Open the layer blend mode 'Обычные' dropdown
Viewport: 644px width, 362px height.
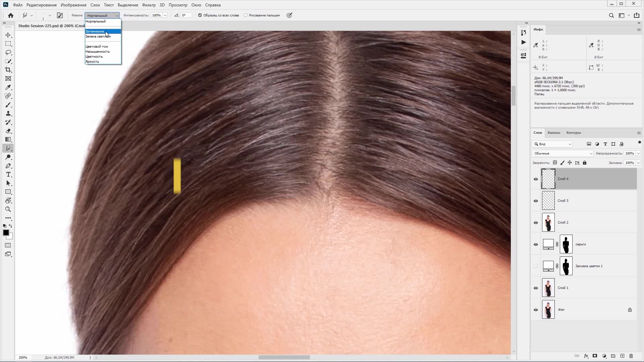(562, 154)
